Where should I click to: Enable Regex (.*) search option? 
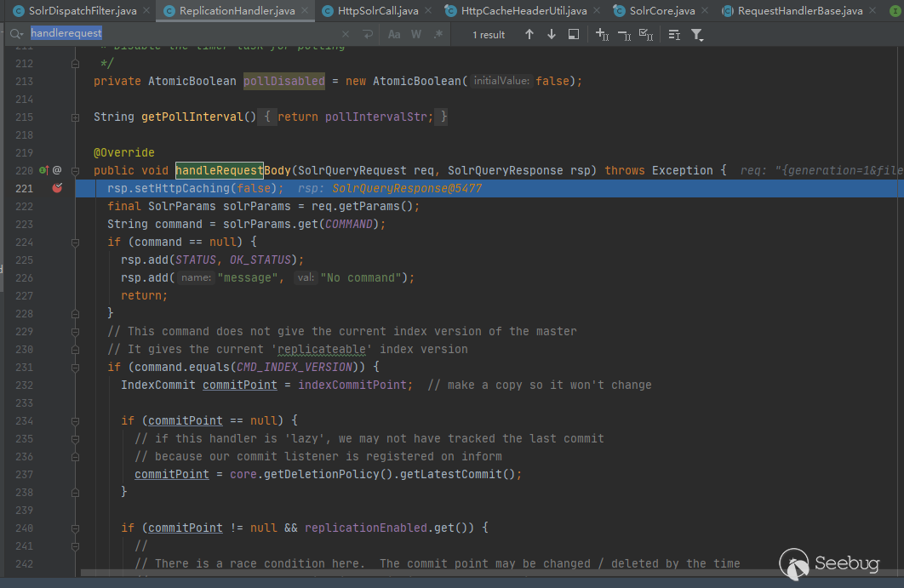point(438,35)
